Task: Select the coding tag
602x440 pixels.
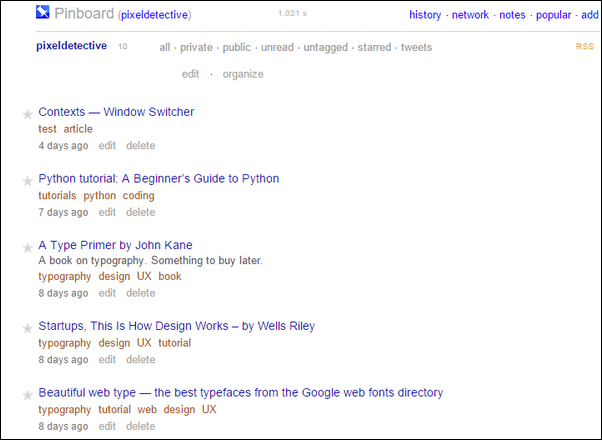Action: pyautogui.click(x=139, y=196)
